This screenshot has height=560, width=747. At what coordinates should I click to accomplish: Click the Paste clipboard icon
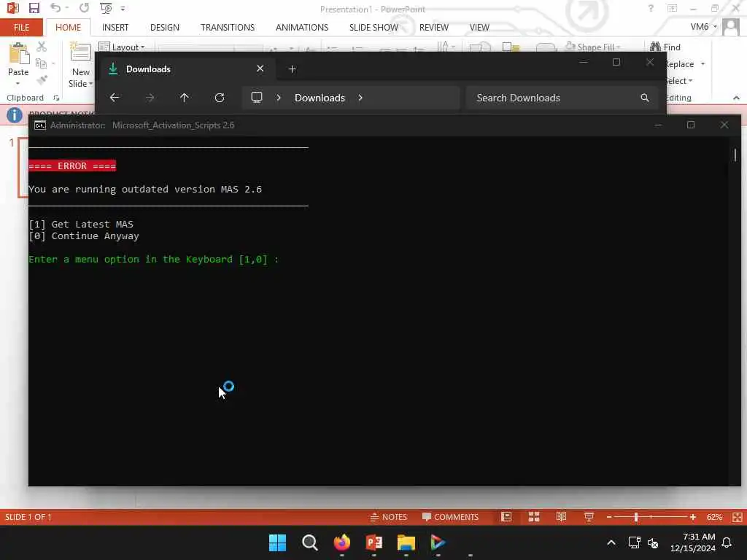click(18, 53)
